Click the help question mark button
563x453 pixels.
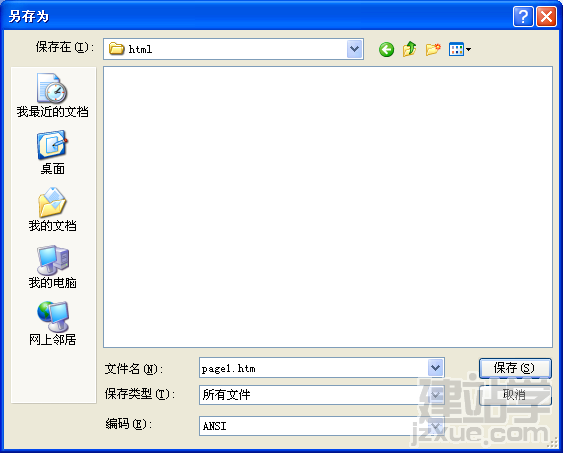pos(523,17)
